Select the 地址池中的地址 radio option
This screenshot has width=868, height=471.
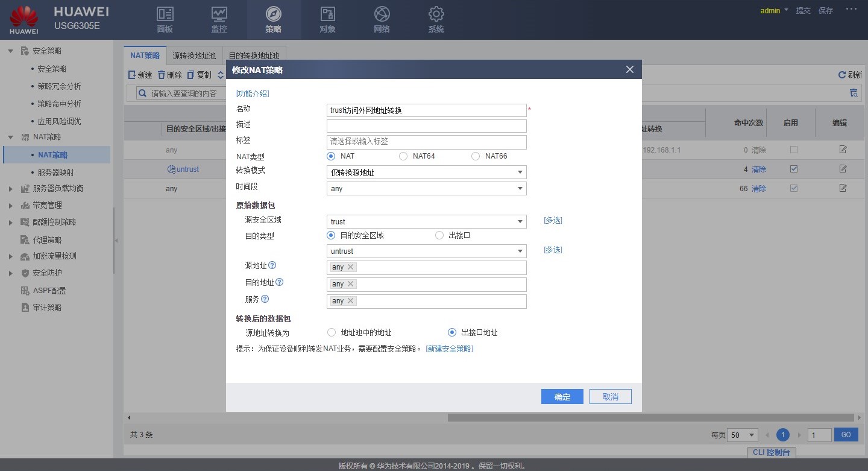331,332
